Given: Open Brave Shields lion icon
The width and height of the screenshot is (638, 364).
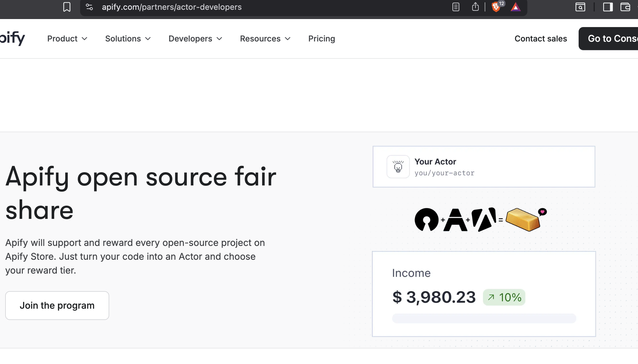Looking at the screenshot, I should [x=496, y=7].
